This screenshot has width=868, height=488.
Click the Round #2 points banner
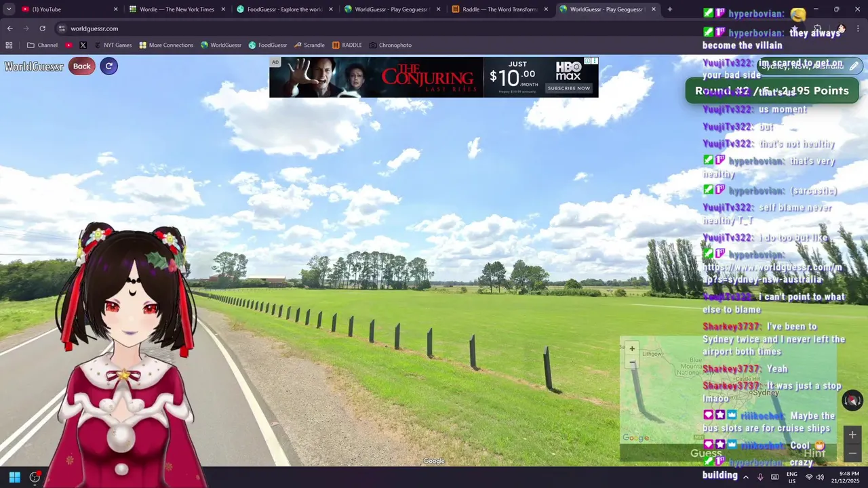click(x=772, y=91)
